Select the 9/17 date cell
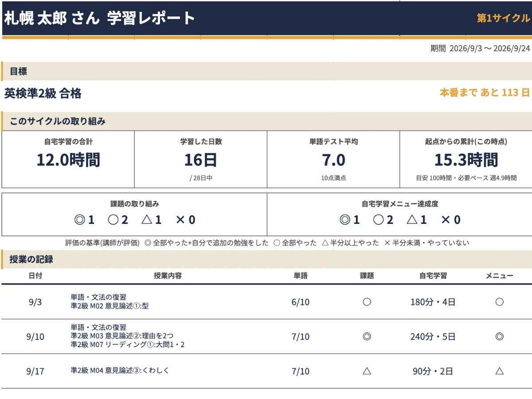The height and width of the screenshot is (399, 532). click(x=35, y=372)
